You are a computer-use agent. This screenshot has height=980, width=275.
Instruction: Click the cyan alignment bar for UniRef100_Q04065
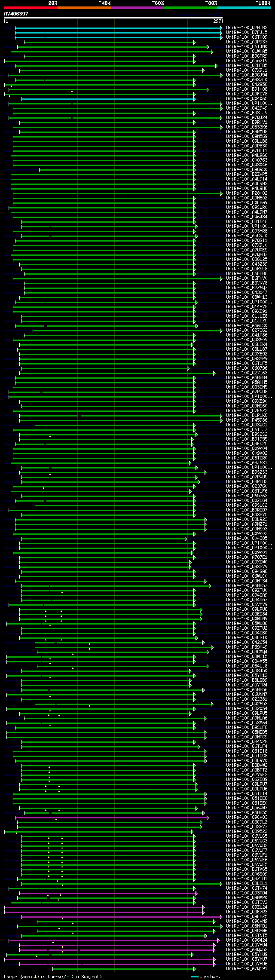click(x=108, y=99)
